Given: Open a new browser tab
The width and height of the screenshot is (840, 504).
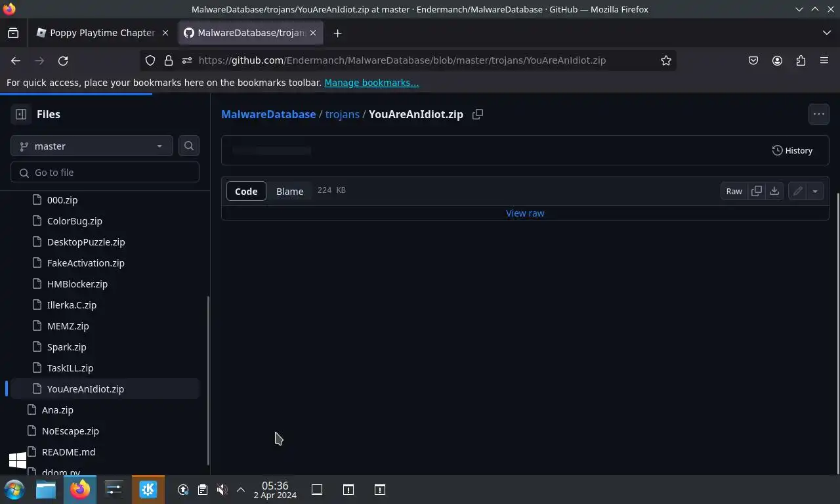Looking at the screenshot, I should 337,33.
